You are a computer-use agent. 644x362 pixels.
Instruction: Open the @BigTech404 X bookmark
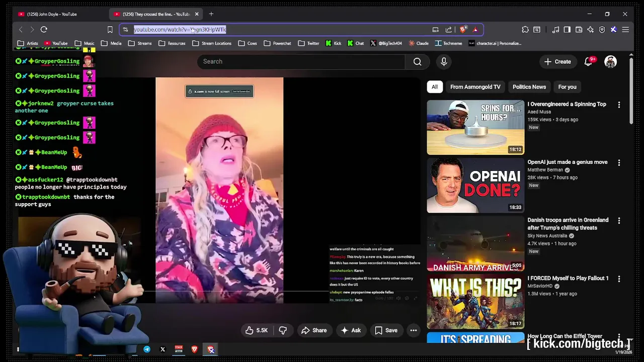386,43
